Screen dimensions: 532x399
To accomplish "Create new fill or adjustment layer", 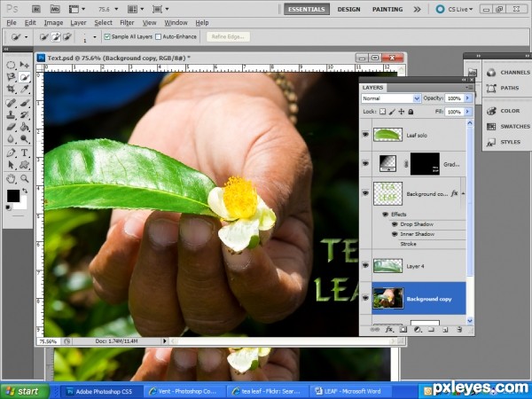I will pyautogui.click(x=418, y=330).
